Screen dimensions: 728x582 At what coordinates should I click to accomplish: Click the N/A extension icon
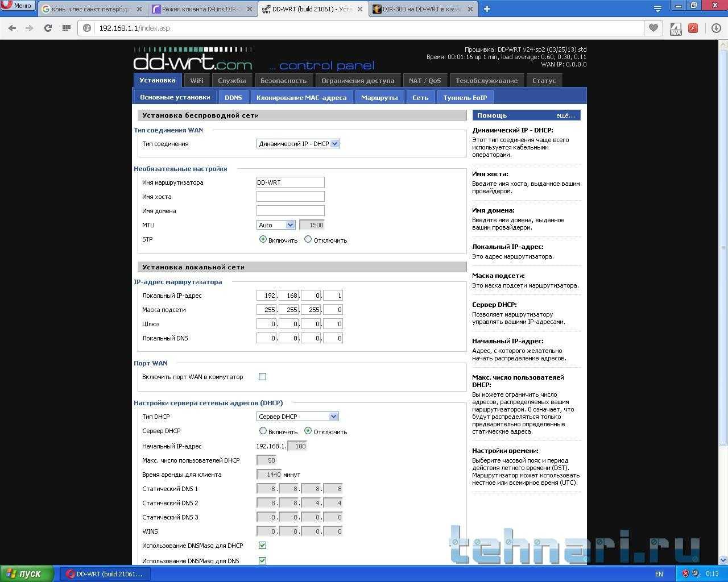tap(676, 28)
